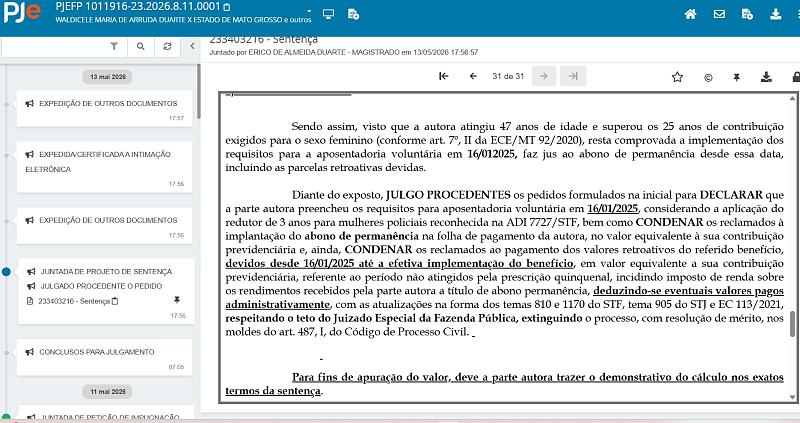Jump to last document arrow

573,76
